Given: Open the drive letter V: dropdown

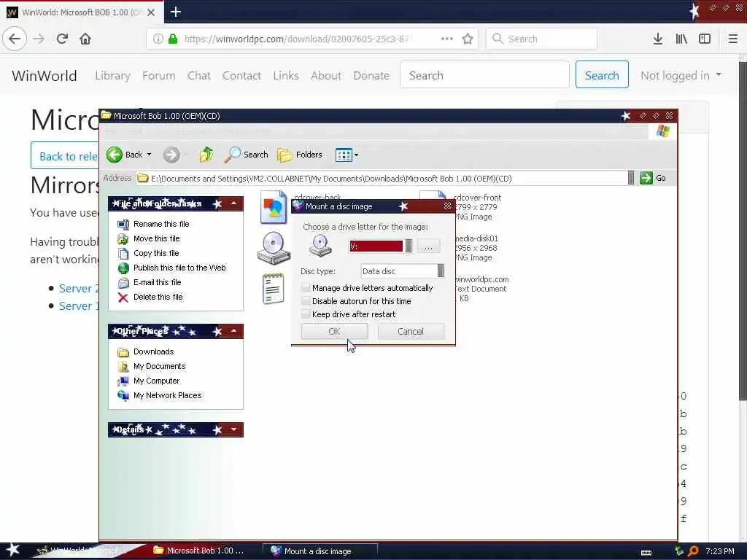Looking at the screenshot, I should pyautogui.click(x=409, y=246).
